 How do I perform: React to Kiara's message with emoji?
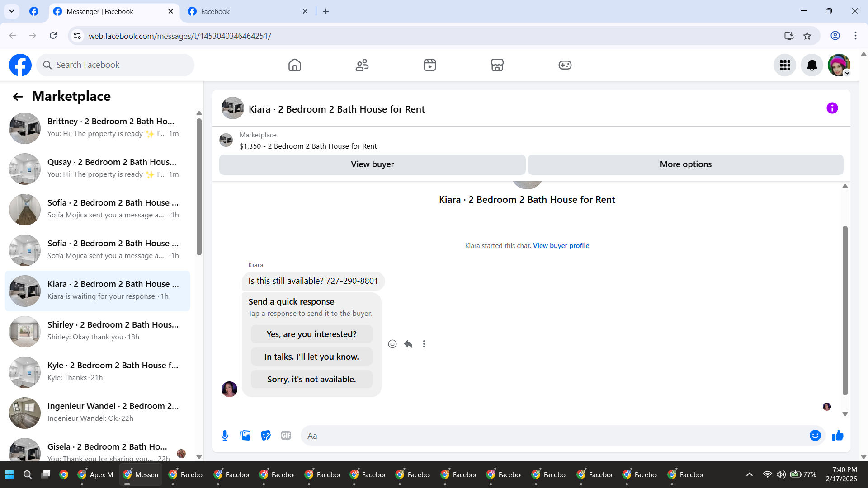(x=392, y=344)
